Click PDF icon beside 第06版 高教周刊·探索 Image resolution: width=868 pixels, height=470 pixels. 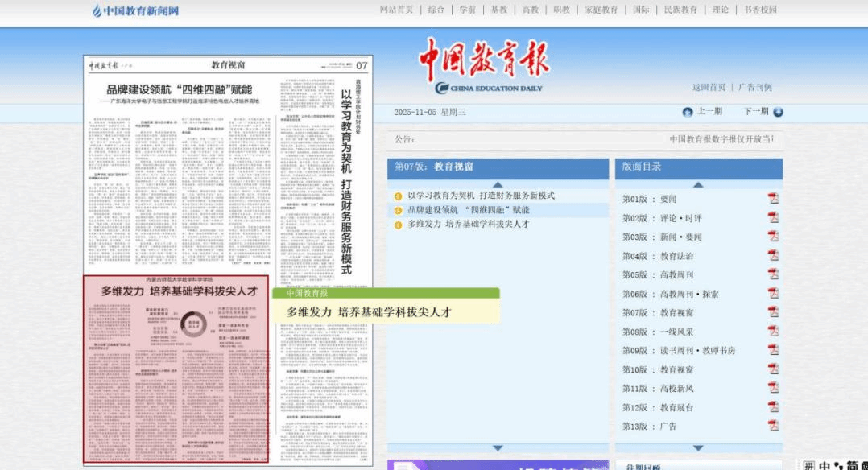[x=773, y=294]
